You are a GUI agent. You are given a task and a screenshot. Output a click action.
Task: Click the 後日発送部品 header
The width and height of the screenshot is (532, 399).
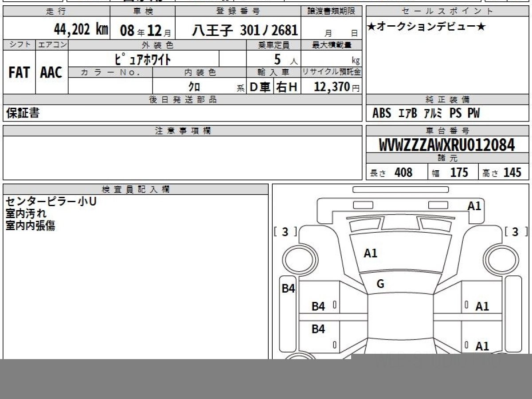click(183, 100)
